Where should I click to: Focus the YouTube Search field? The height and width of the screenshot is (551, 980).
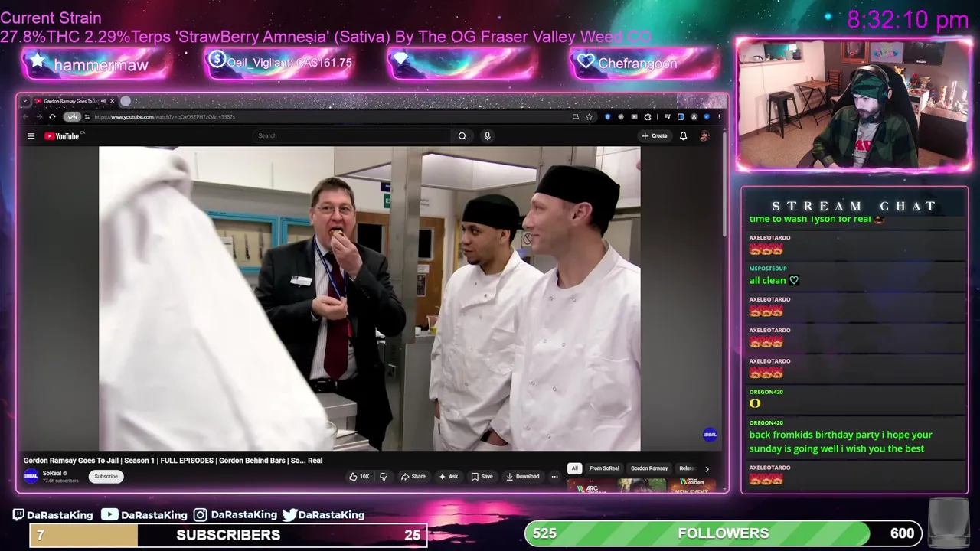352,136
